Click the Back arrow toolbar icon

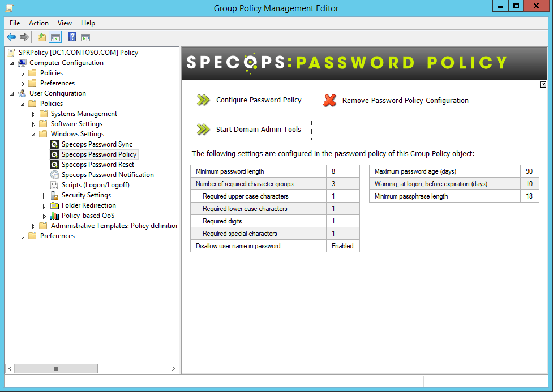[11, 37]
